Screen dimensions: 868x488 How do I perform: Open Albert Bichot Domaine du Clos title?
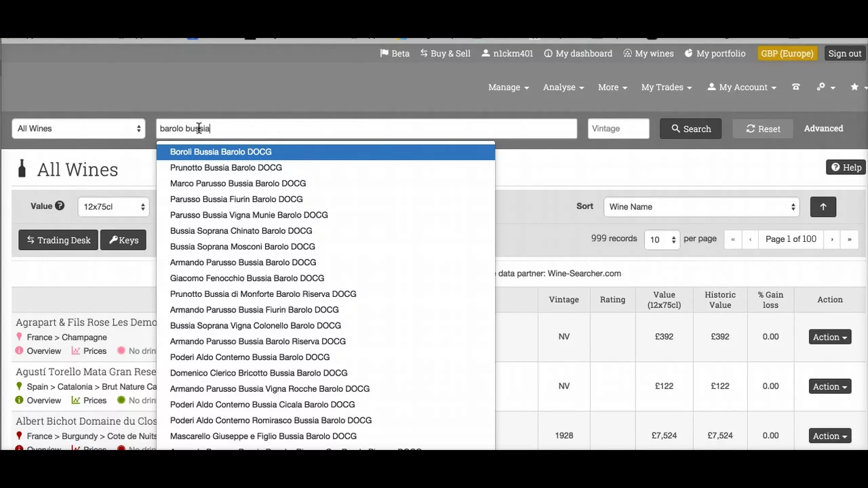coord(86,422)
